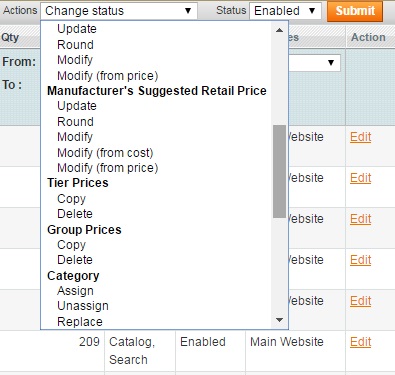
Task: Open the Actions dropdown showing Change status
Action: pyautogui.click(x=119, y=11)
